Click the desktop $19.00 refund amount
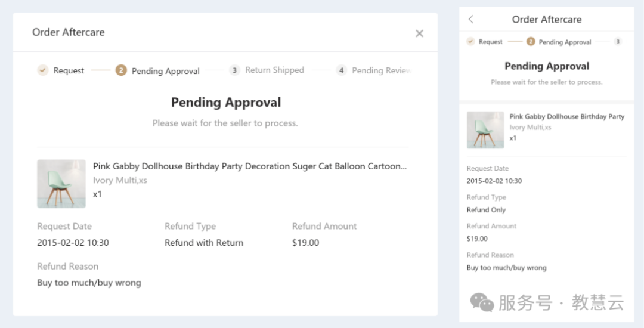 tap(305, 243)
